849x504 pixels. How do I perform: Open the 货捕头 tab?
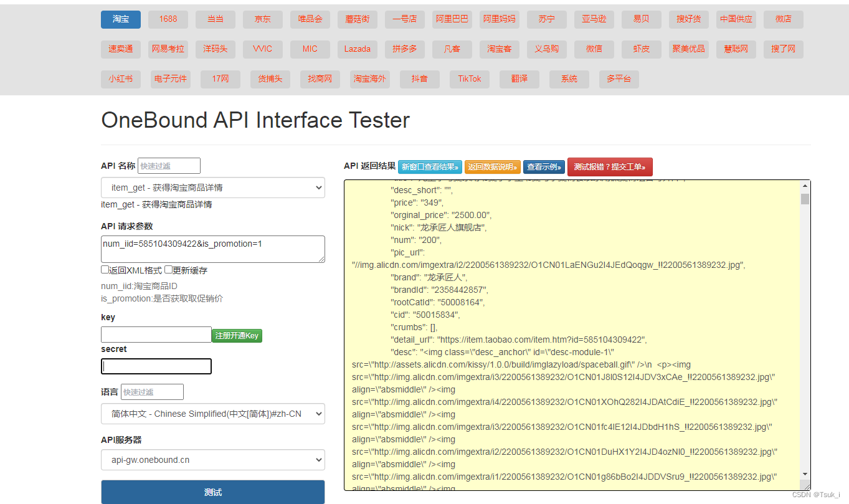coord(270,79)
